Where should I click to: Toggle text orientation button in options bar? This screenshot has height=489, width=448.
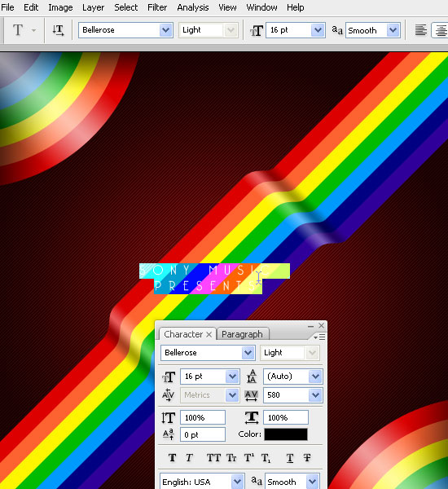tap(59, 30)
